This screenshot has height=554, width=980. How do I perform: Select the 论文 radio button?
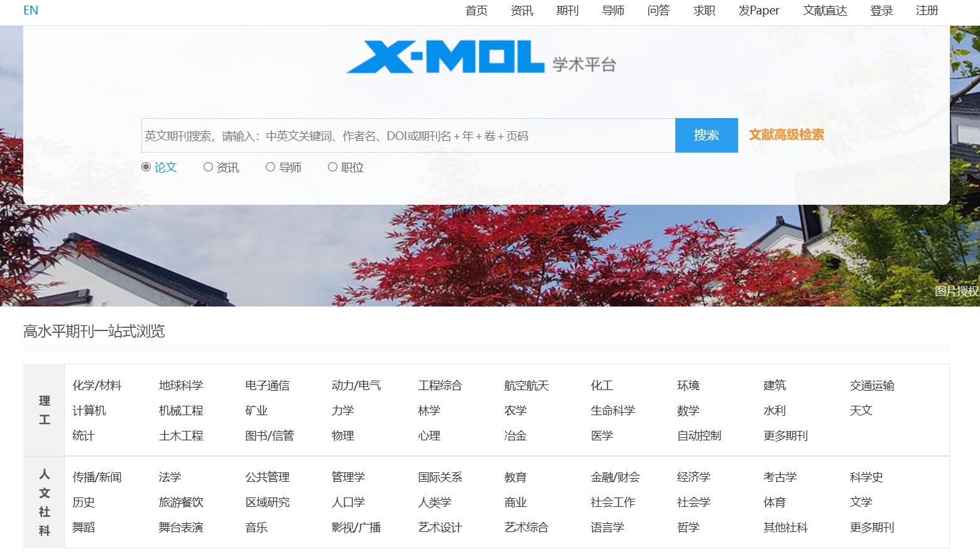[146, 167]
